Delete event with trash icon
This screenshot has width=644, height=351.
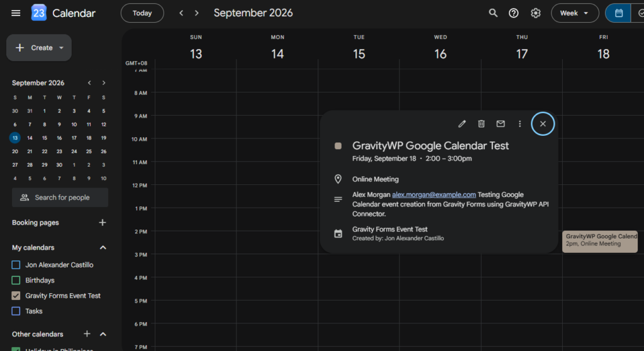481,124
